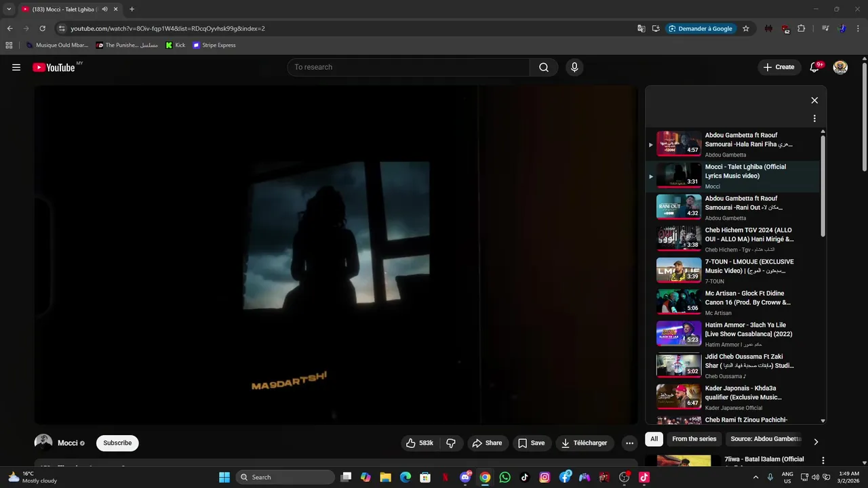
Task: Open Hatim Ammor 3lach Ya Lile title
Action: 749,329
